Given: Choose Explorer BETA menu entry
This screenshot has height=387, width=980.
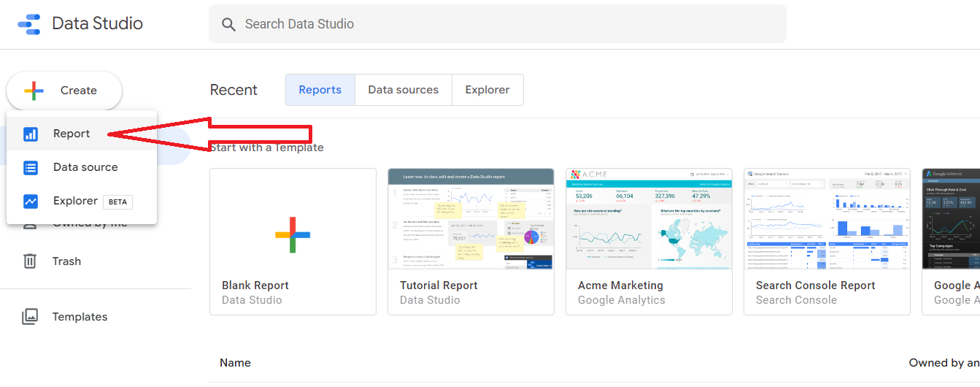Looking at the screenshot, I should pyautogui.click(x=75, y=201).
